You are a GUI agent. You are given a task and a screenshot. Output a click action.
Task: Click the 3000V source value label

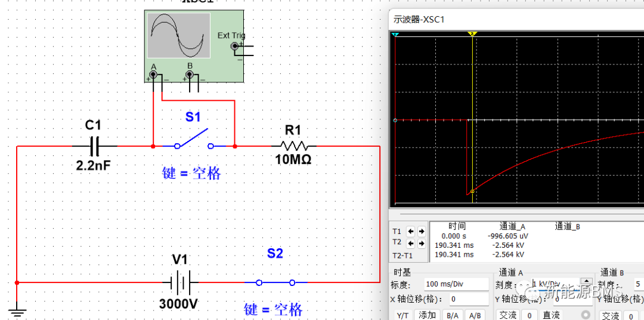[179, 304]
